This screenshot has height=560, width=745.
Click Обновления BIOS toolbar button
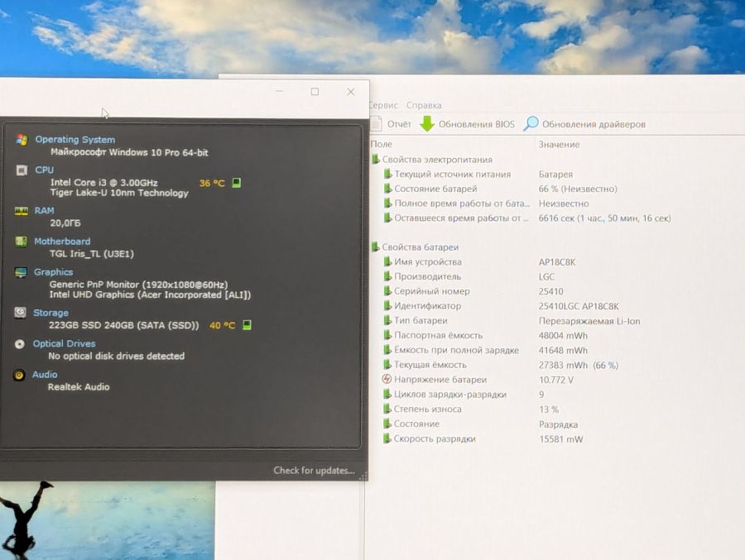tap(467, 124)
